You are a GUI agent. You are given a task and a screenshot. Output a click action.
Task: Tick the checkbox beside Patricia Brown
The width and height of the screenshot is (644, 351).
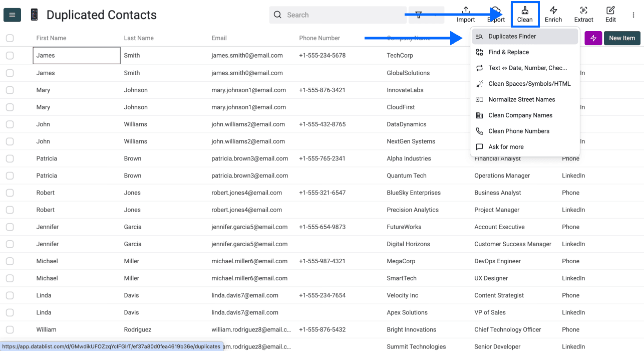tap(10, 158)
